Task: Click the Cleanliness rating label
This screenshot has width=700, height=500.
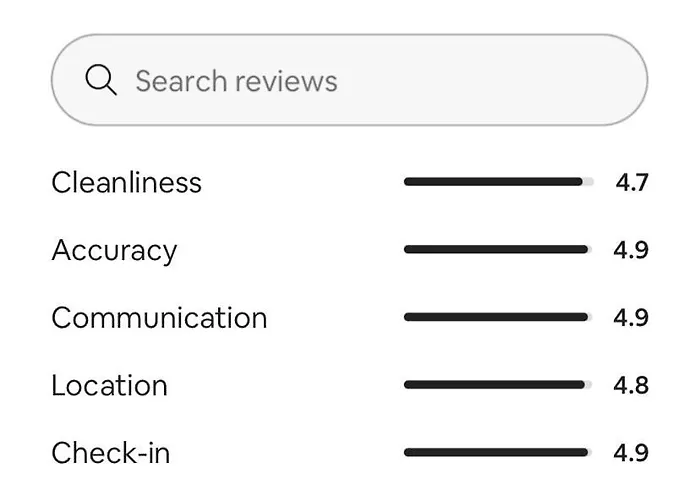Action: click(126, 182)
